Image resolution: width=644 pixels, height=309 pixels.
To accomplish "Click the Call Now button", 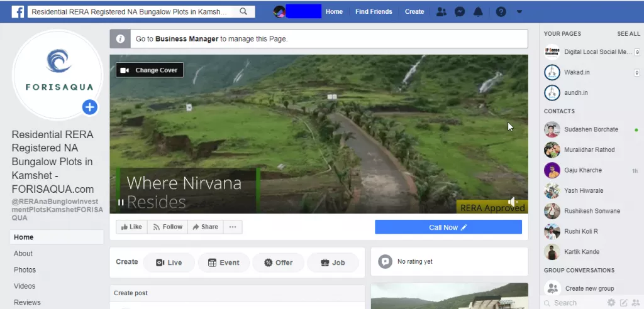I will point(448,227).
